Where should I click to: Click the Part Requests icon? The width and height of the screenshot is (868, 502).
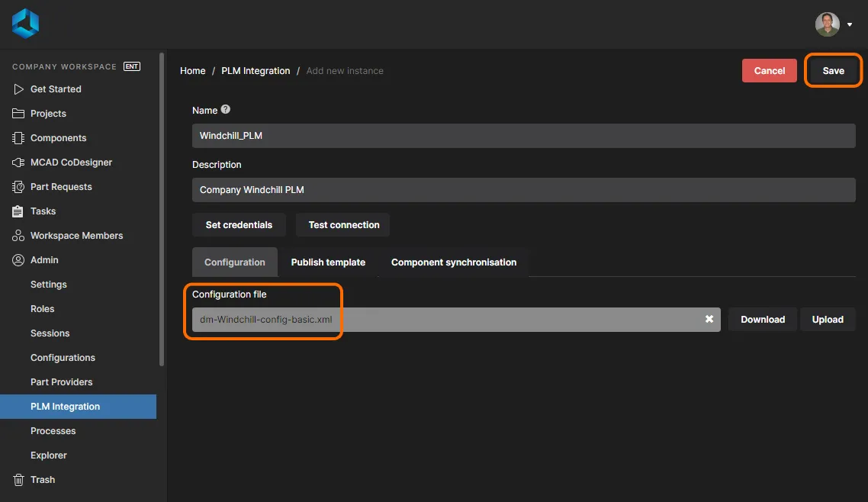pyautogui.click(x=18, y=187)
